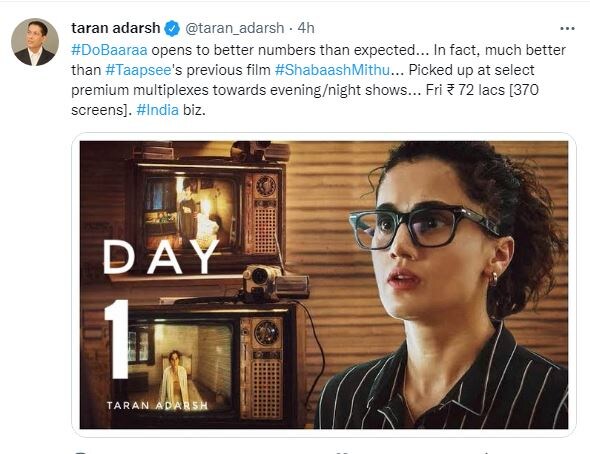Open the three-dot more options menu
Image resolution: width=590 pixels, height=454 pixels.
567,29
